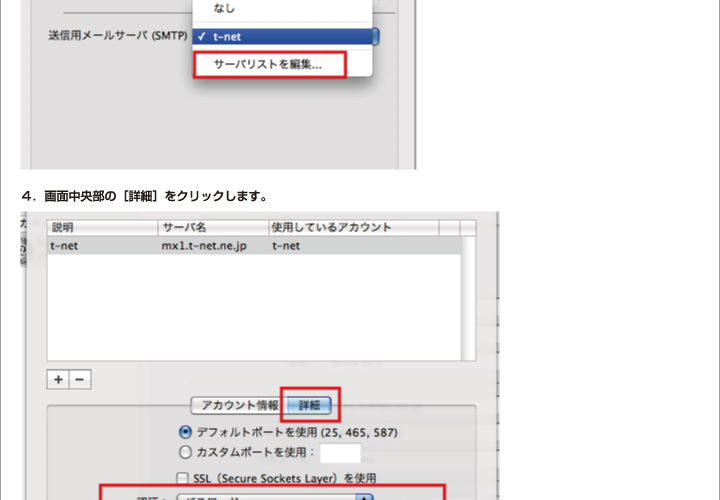Click the 送信用メールサーバ (SMTP) label
Viewport: 720px width, 500px height.
[118, 35]
